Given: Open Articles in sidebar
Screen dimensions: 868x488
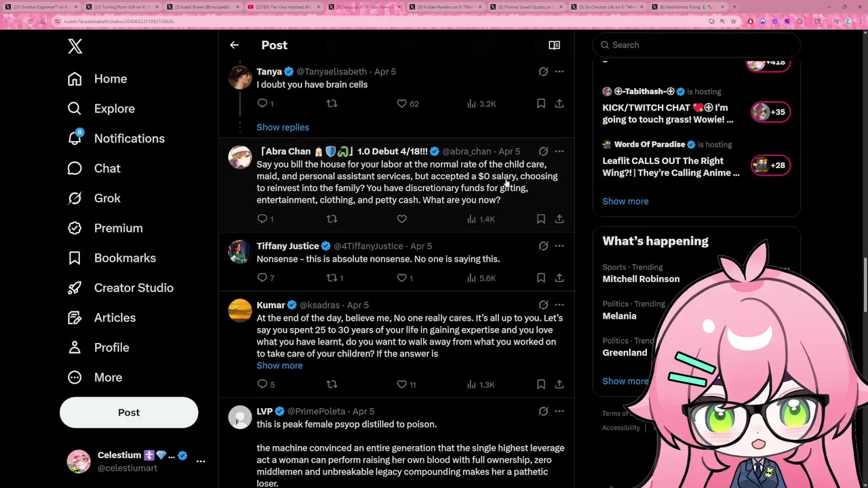Looking at the screenshot, I should tap(102, 317).
